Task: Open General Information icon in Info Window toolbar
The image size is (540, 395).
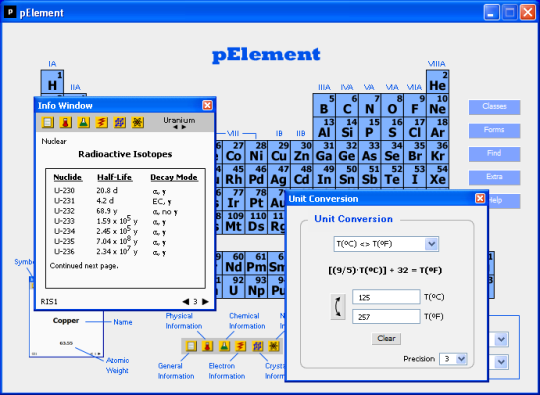Action: [x=48, y=122]
